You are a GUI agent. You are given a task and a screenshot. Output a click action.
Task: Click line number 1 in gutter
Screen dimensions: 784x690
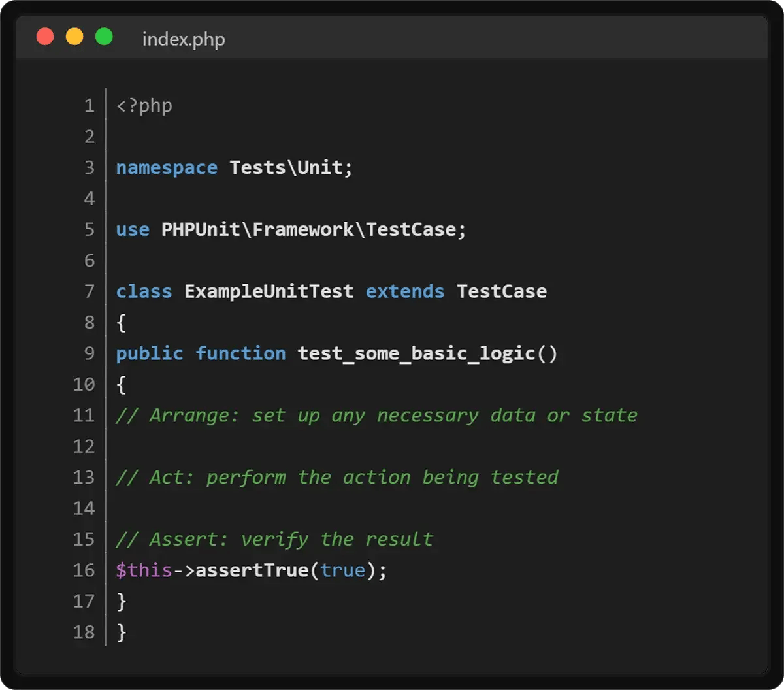tap(90, 106)
